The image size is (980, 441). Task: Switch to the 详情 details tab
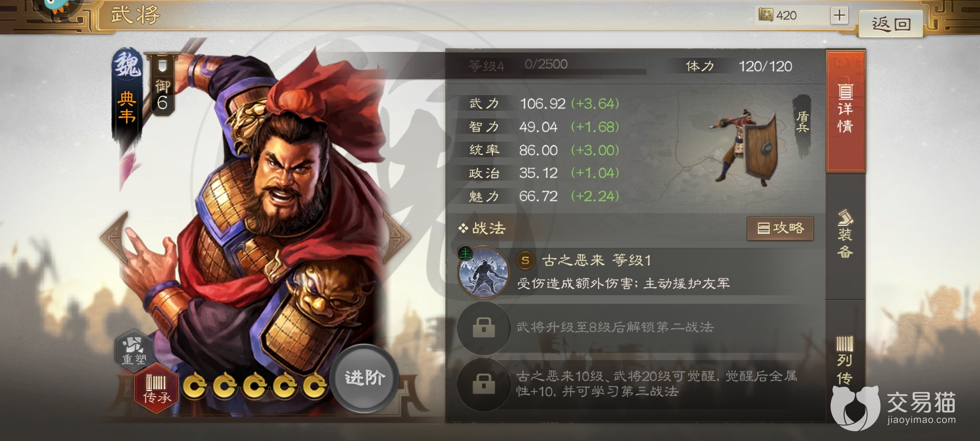click(845, 109)
